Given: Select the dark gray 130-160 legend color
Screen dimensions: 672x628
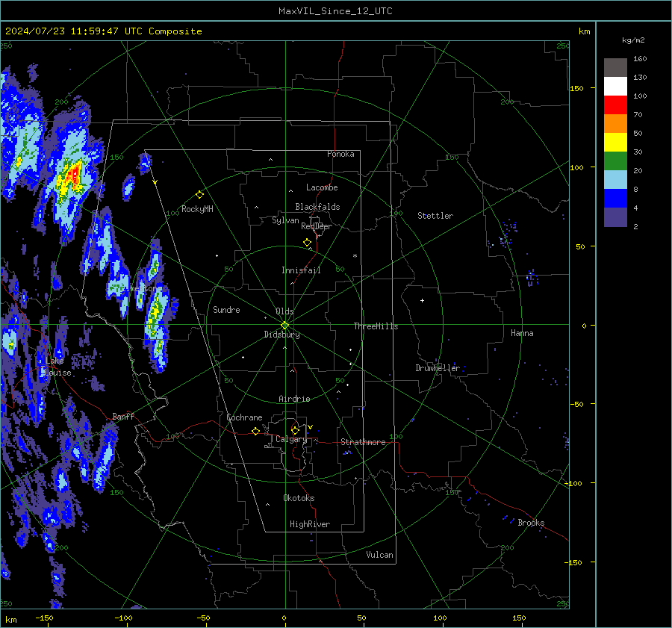Looking at the screenshot, I should 615,68.
